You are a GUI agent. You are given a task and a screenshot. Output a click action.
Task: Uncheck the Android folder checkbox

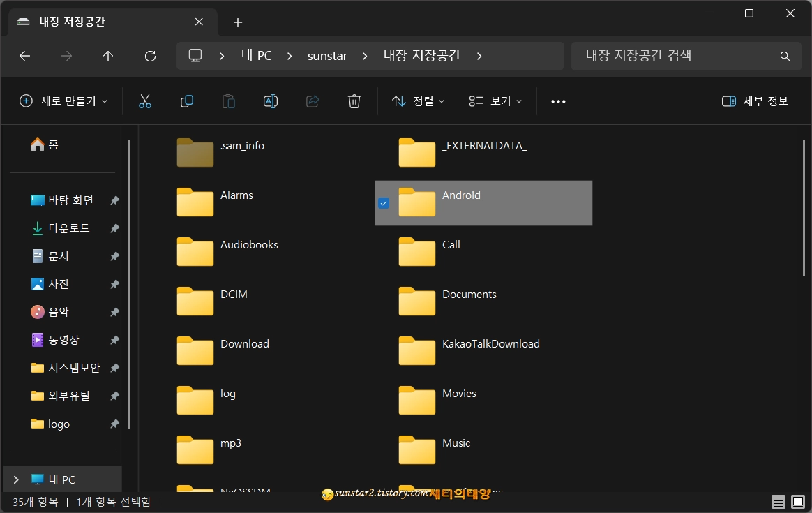384,203
